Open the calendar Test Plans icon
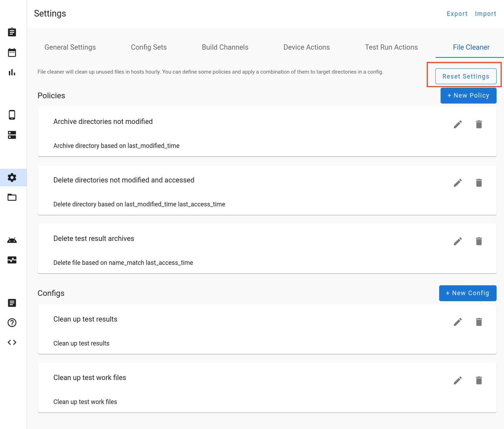Image resolution: width=504 pixels, height=429 pixels. (12, 52)
